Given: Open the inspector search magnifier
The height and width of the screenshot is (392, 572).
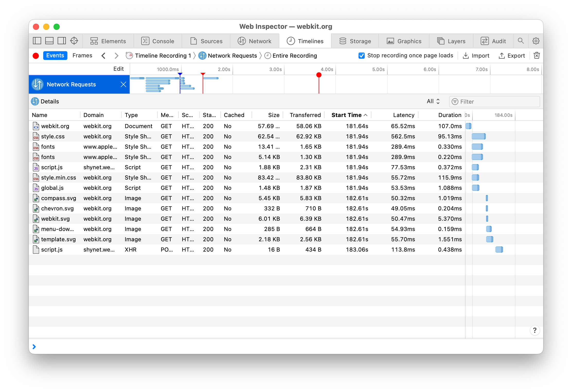Looking at the screenshot, I should coord(521,41).
